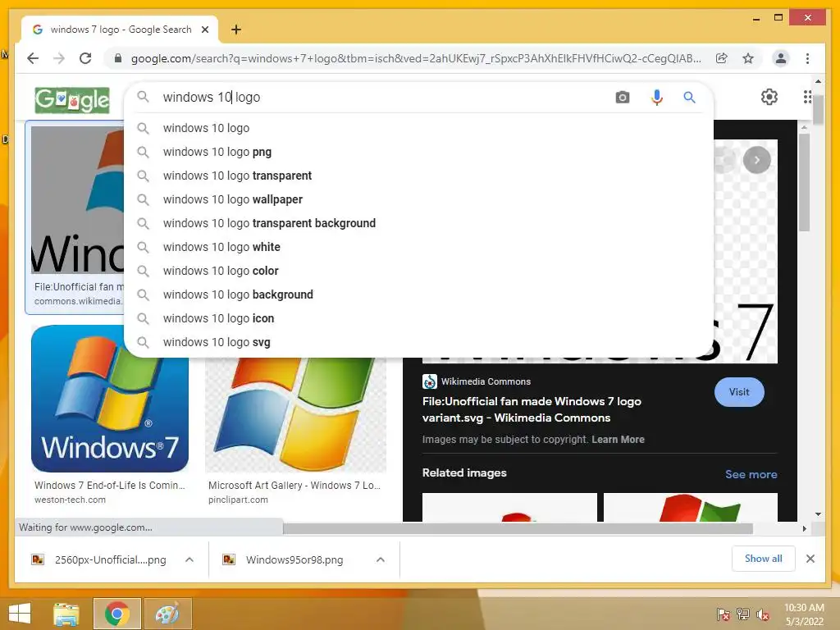Click the Chrome forward arrow
Image resolution: width=840 pixels, height=630 pixels.
59,58
